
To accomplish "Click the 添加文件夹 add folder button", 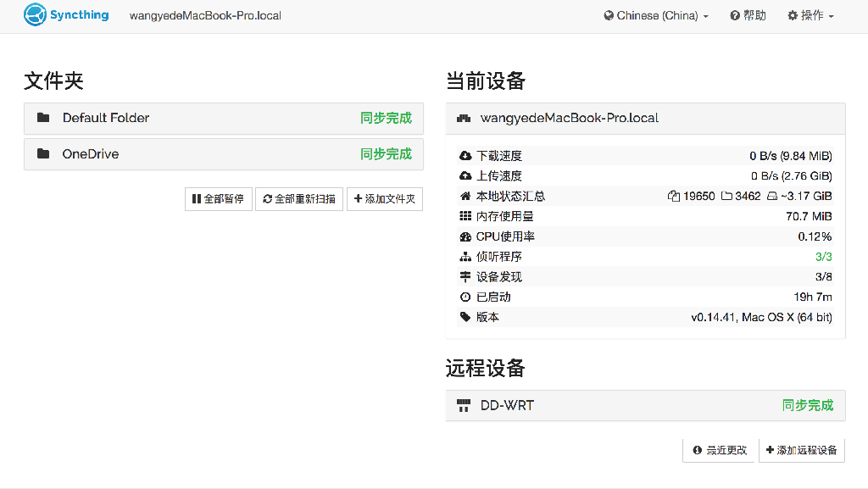I will coord(385,198).
